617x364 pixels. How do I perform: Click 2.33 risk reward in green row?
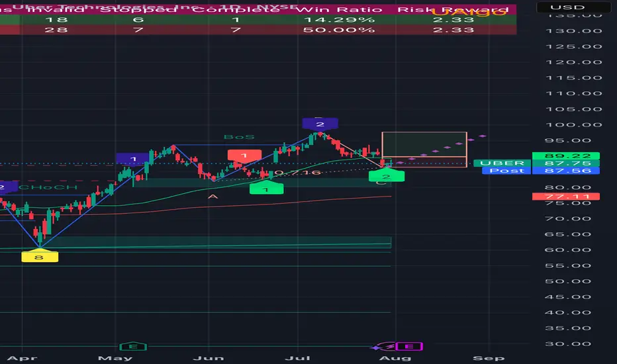click(x=453, y=20)
